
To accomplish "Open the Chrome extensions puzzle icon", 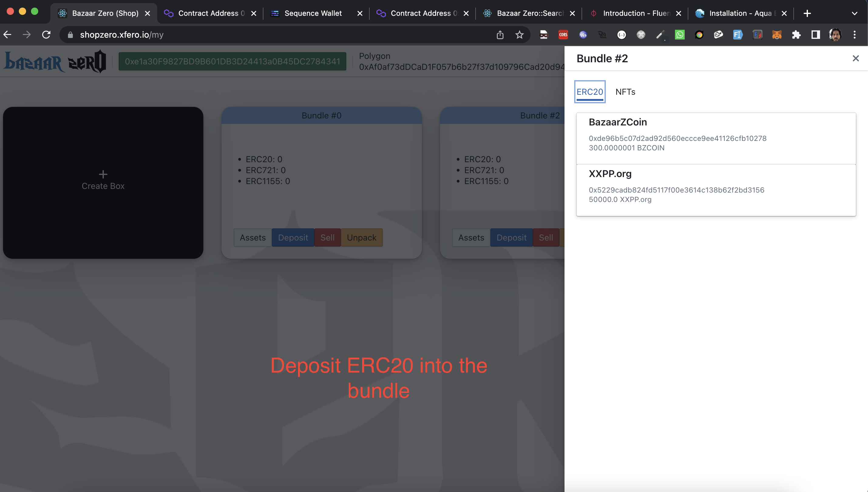I will point(796,34).
